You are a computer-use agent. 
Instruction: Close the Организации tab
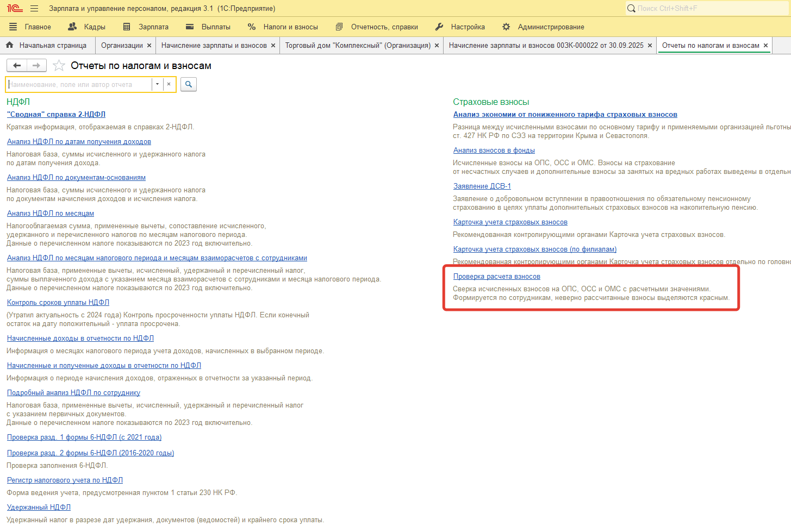click(x=150, y=46)
